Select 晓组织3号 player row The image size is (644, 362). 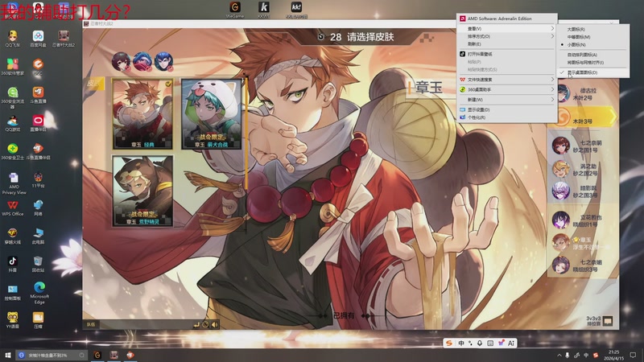[583, 265]
